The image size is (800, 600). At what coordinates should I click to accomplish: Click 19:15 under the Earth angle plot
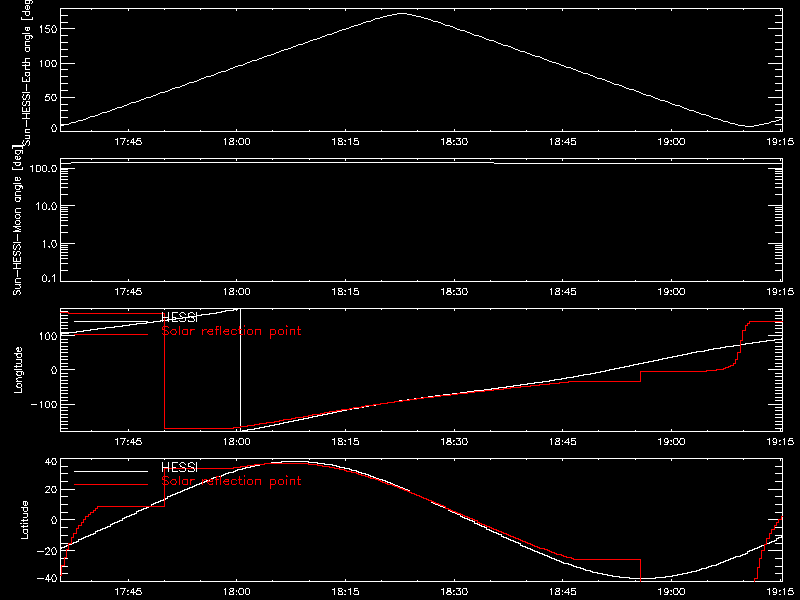780,141
